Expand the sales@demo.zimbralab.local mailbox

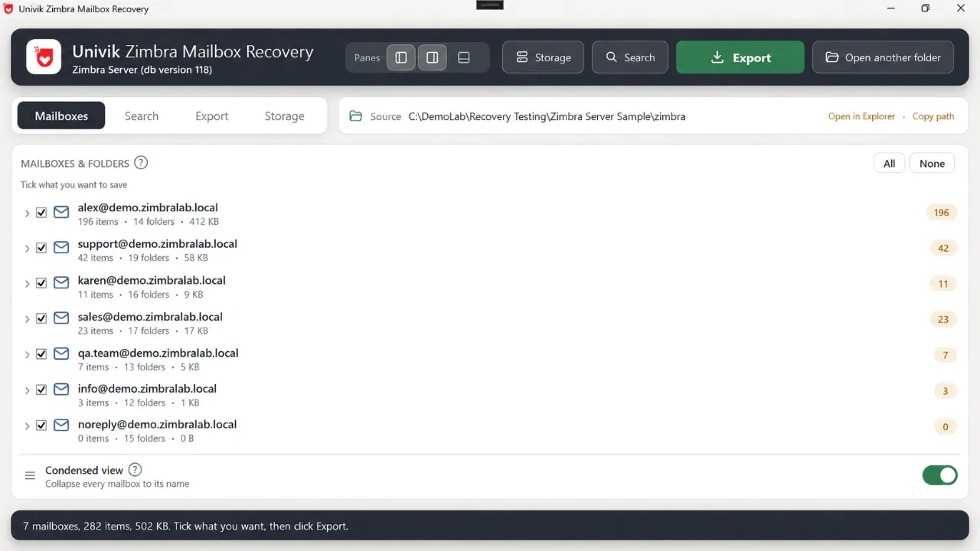(x=27, y=319)
